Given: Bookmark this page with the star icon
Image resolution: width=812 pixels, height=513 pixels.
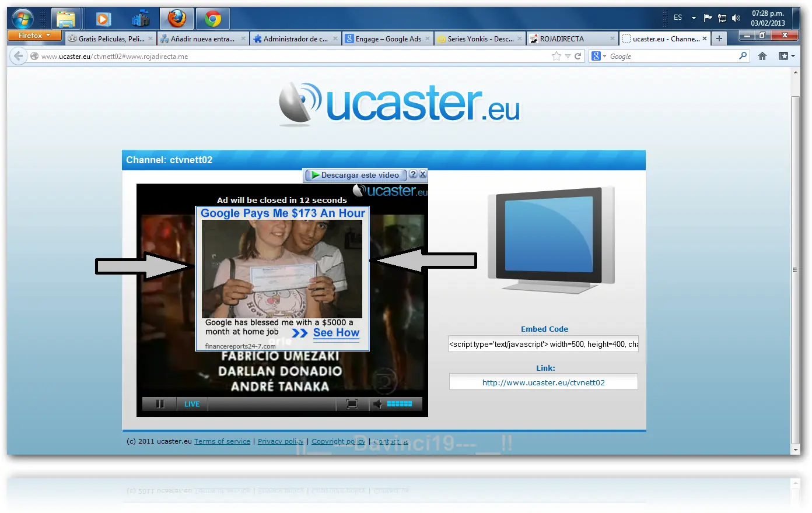Looking at the screenshot, I should pos(556,56).
